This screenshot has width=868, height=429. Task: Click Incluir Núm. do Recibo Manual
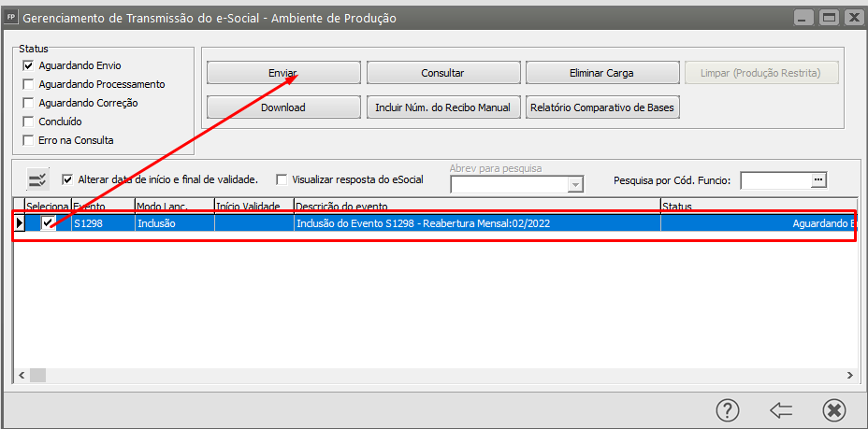[442, 107]
